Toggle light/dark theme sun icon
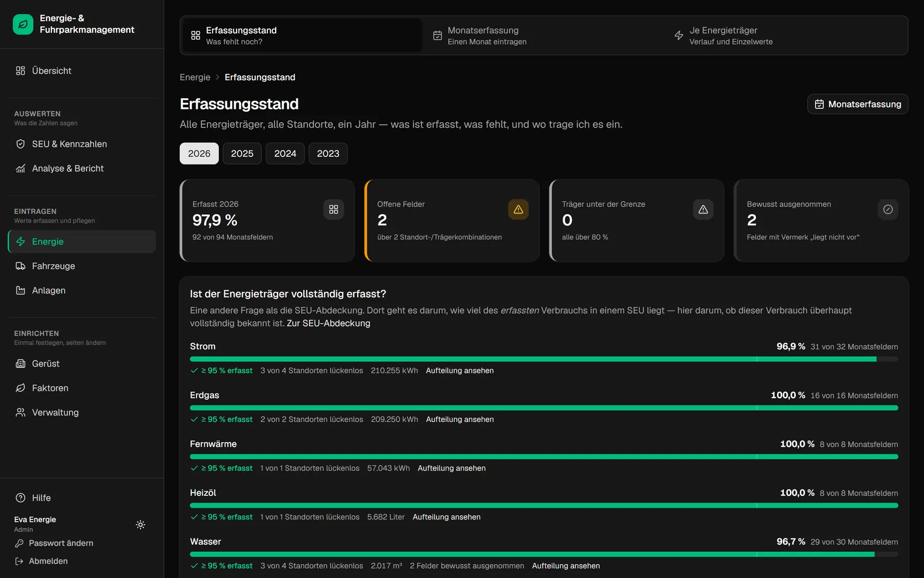The width and height of the screenshot is (924, 578). tap(141, 525)
